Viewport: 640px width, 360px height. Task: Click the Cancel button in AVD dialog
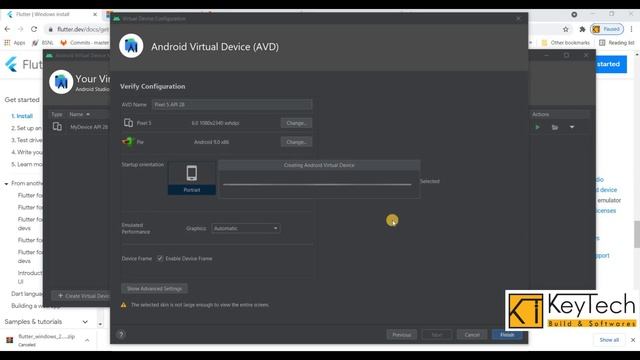[x=472, y=335]
